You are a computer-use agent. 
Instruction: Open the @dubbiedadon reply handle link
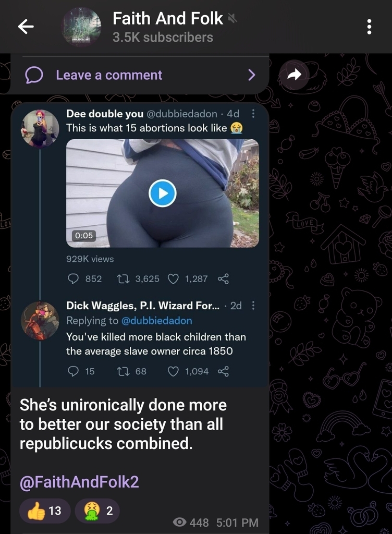tap(156, 321)
